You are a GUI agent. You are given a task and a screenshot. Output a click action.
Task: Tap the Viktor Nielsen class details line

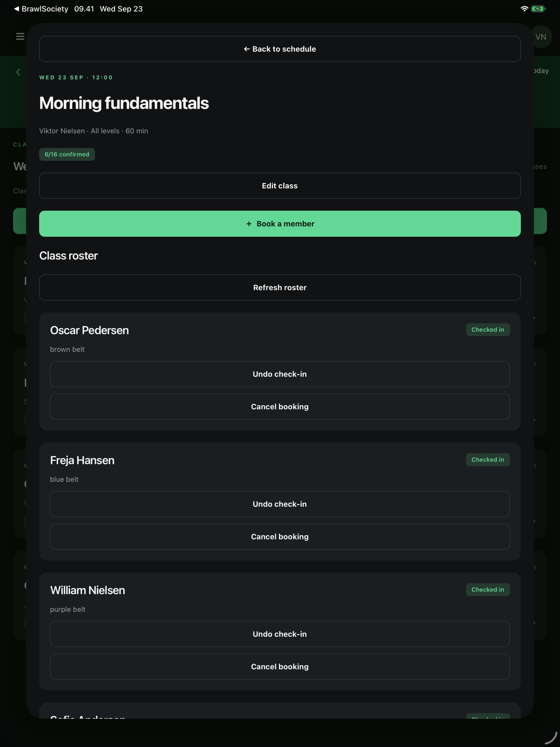(94, 131)
